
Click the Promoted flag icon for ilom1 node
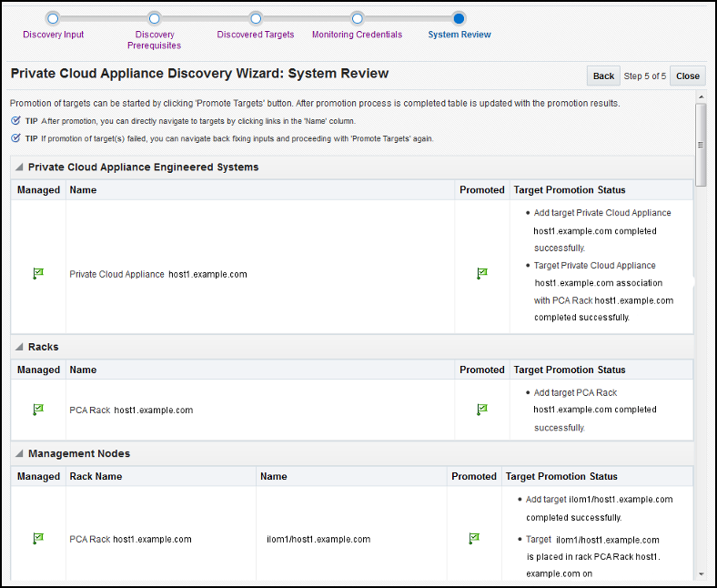[474, 539]
